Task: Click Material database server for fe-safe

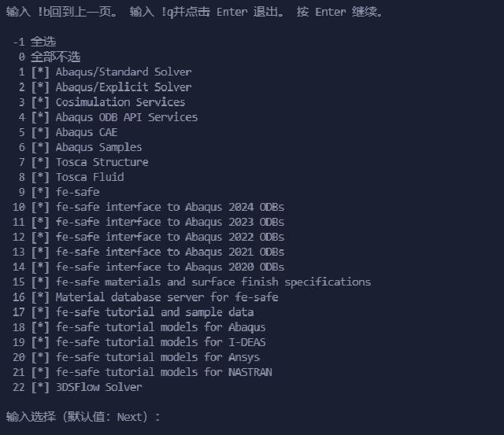Action: (167, 297)
